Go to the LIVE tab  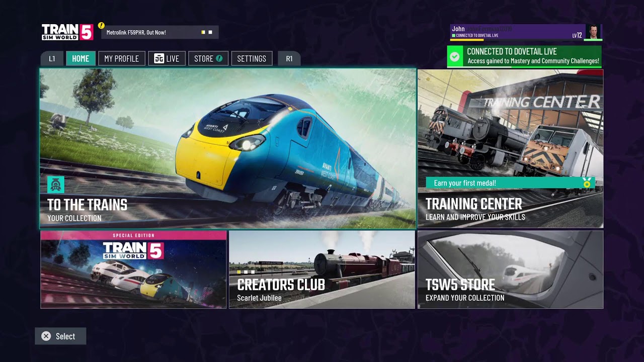click(x=167, y=58)
